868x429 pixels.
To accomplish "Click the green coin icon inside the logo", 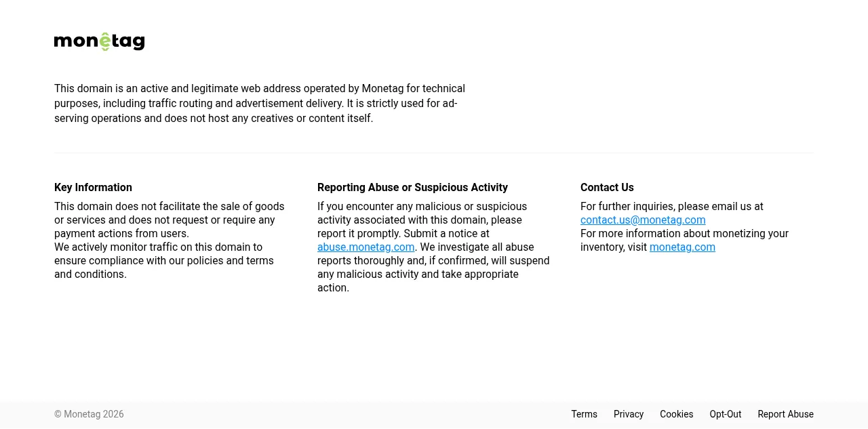I will (x=105, y=42).
